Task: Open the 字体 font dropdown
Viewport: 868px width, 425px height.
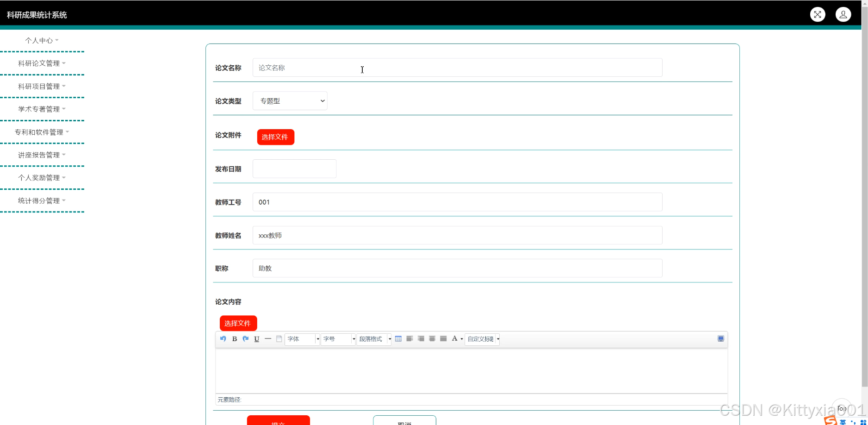Action: (x=302, y=339)
